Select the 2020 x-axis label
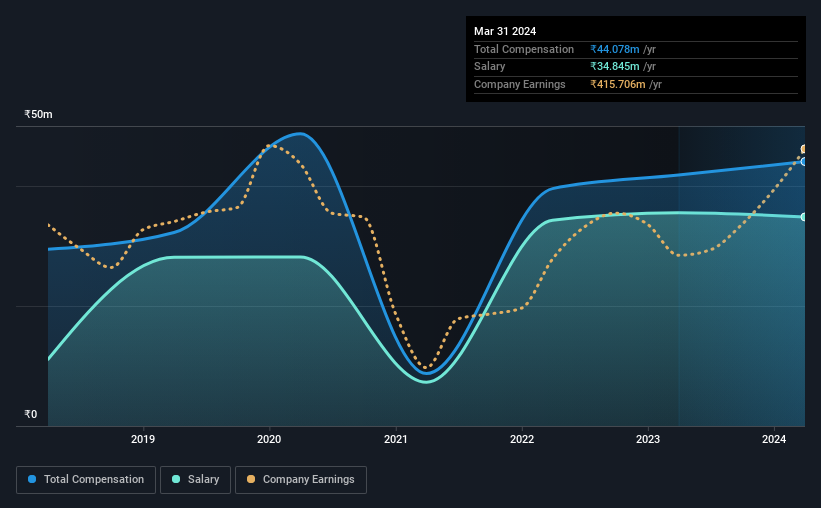Viewport: 821px width, 508px height. [x=269, y=439]
